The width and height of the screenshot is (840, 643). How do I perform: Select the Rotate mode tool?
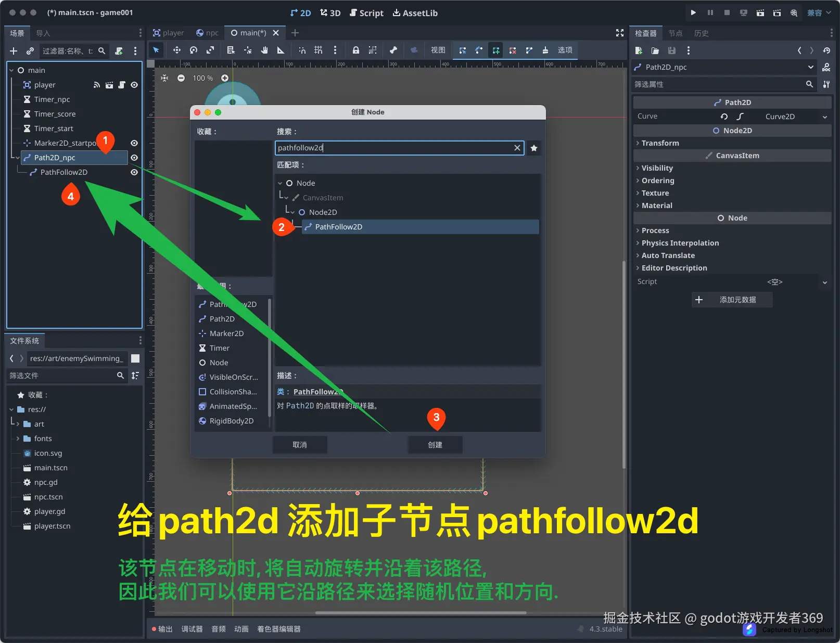pyautogui.click(x=194, y=50)
